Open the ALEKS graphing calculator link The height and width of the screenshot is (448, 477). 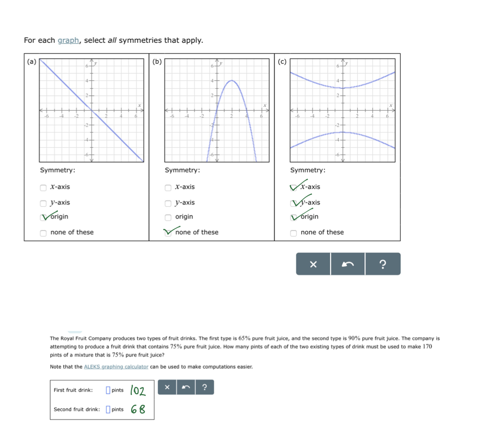tap(116, 367)
